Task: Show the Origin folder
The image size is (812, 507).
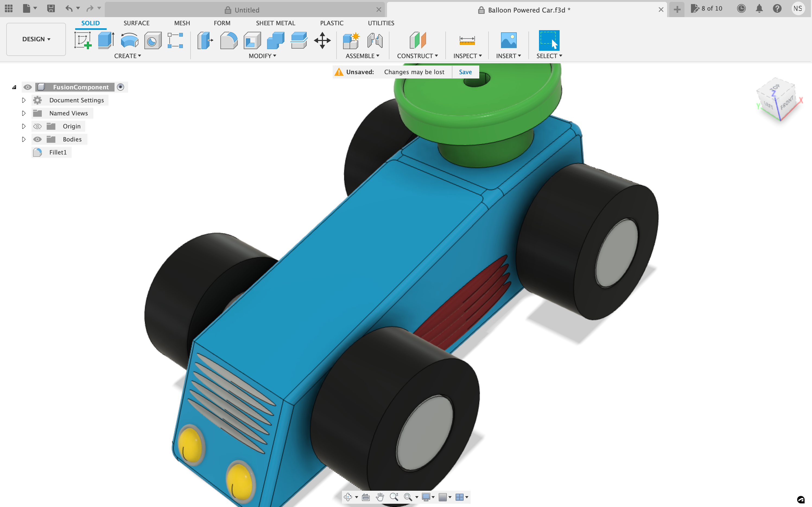Action: [37, 126]
